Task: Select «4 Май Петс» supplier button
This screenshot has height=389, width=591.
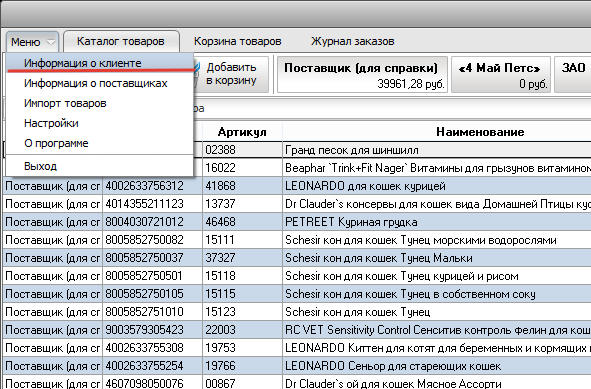Action: pos(501,75)
